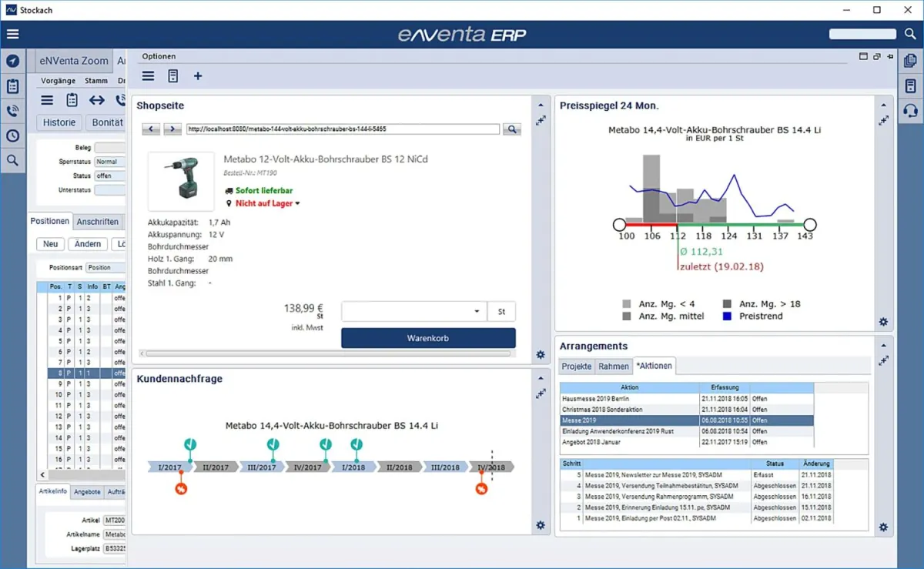Screen dimensions: 924x569
Task: Click the Ändern button
Action: [88, 244]
